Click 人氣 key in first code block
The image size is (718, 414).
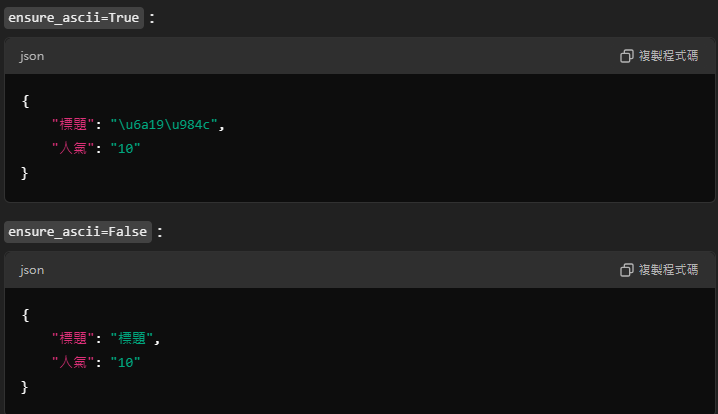(73, 148)
